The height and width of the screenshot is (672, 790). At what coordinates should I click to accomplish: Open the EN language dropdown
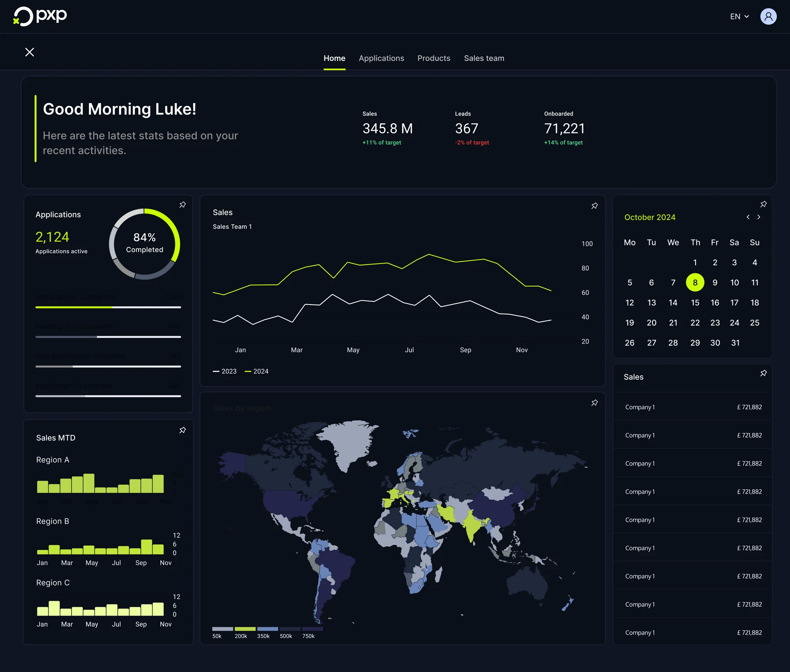(x=739, y=17)
